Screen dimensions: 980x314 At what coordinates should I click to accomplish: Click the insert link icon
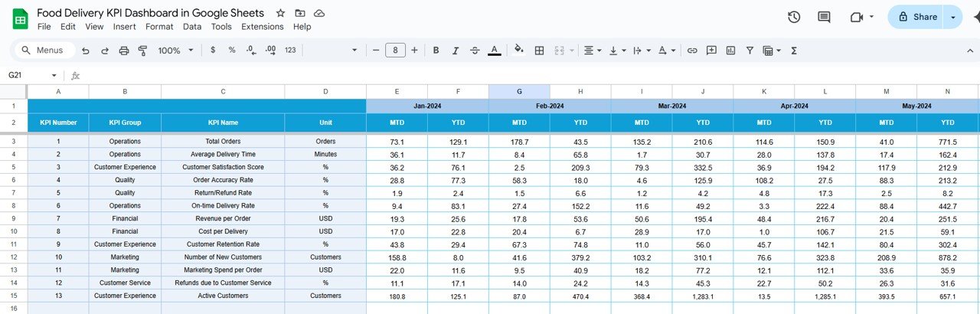692,51
